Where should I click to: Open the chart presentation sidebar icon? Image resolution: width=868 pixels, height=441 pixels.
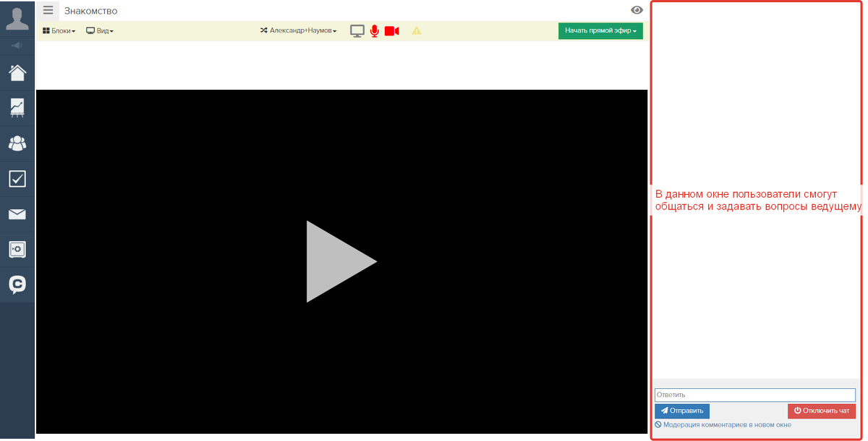pyautogui.click(x=17, y=108)
